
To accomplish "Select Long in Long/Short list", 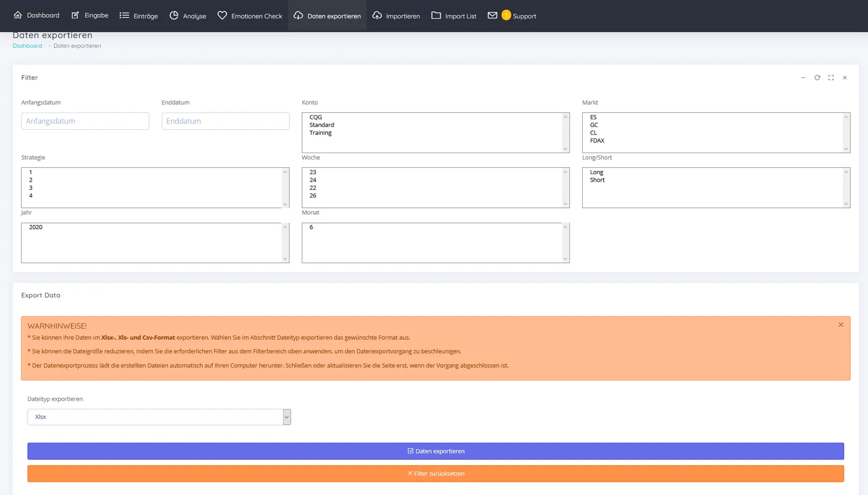I will tap(597, 172).
